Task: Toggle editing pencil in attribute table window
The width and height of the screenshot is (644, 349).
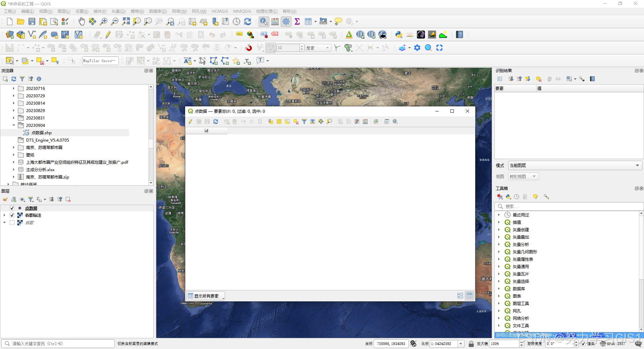Action: click(x=191, y=121)
